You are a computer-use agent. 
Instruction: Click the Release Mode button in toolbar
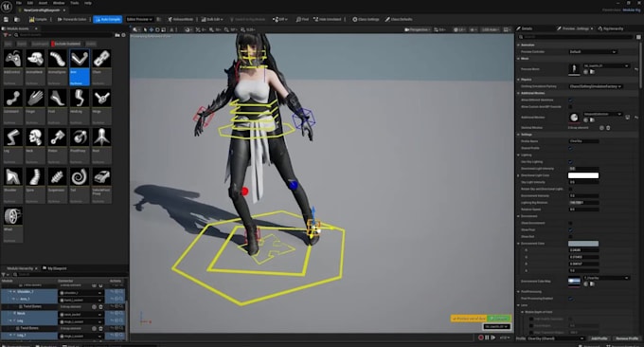181,19
